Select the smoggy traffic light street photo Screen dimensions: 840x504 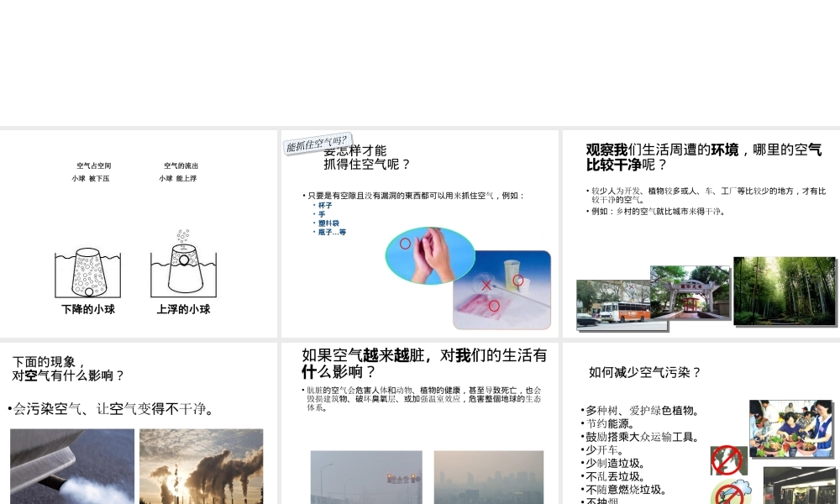click(366, 477)
